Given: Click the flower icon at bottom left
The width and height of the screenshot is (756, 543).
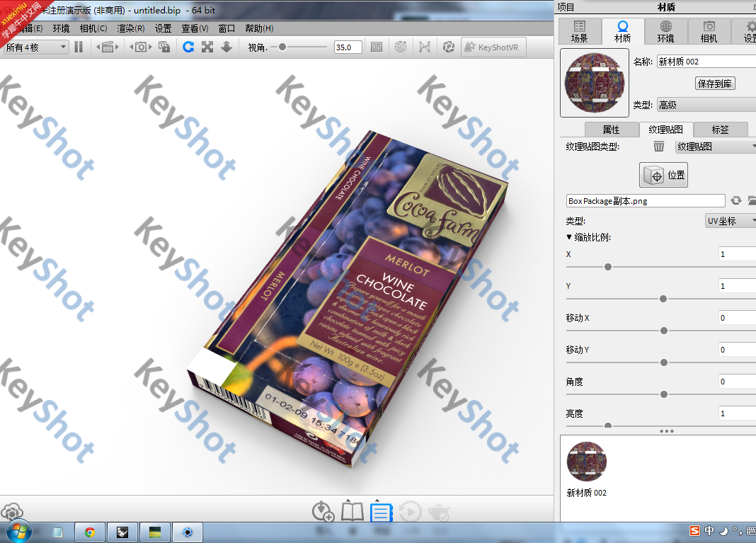Looking at the screenshot, I should (12, 511).
